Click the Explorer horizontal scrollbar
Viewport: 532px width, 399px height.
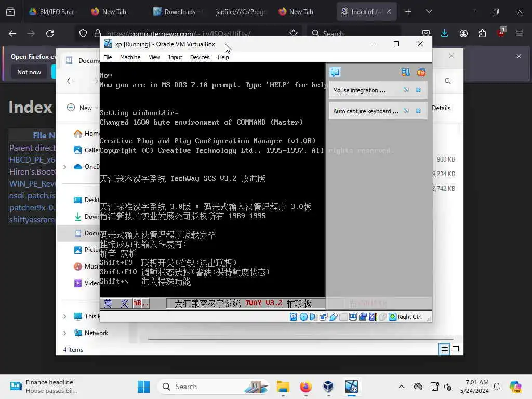301,339
